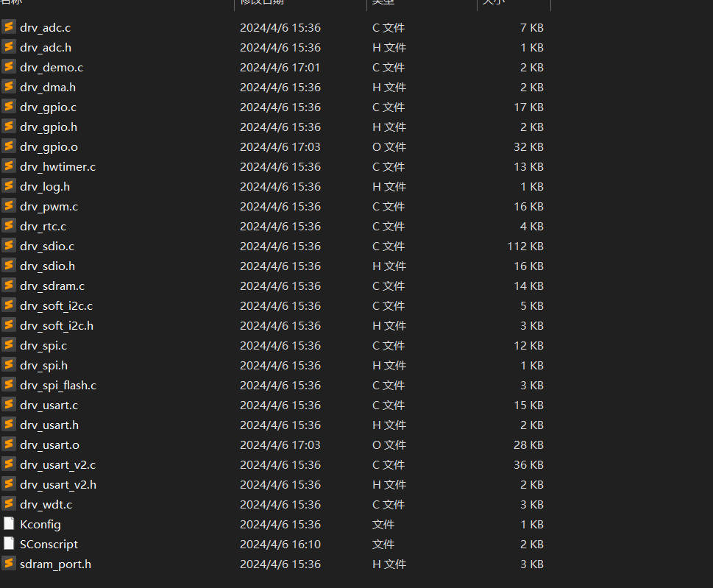Click file name drv_sdram.c
Image resolution: width=713 pixels, height=588 pixels.
(52, 286)
